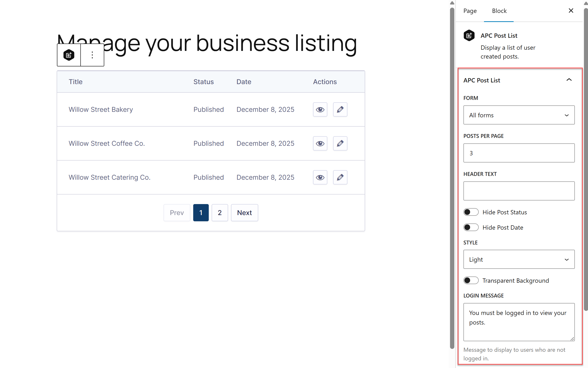Image resolution: width=588 pixels, height=368 pixels.
Task: Click the Posts Per Page input field
Action: click(x=519, y=153)
